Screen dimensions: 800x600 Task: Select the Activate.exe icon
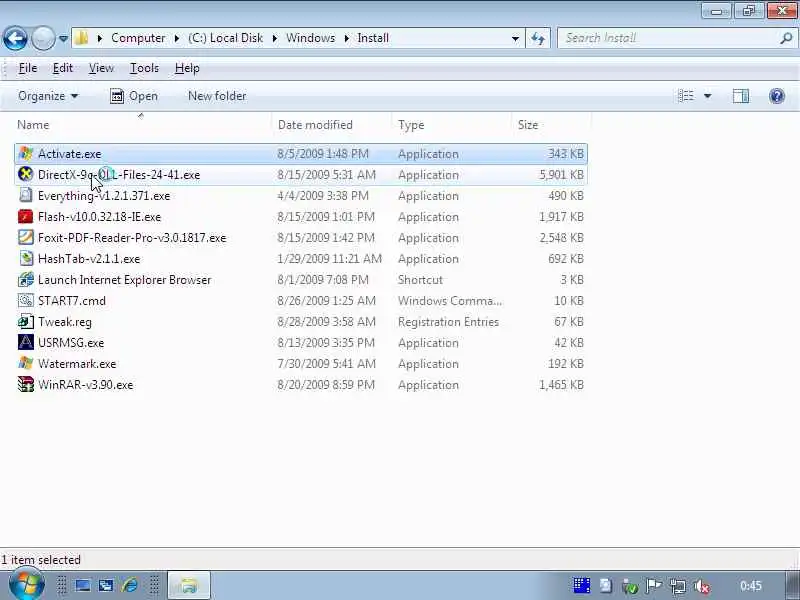click(x=26, y=154)
